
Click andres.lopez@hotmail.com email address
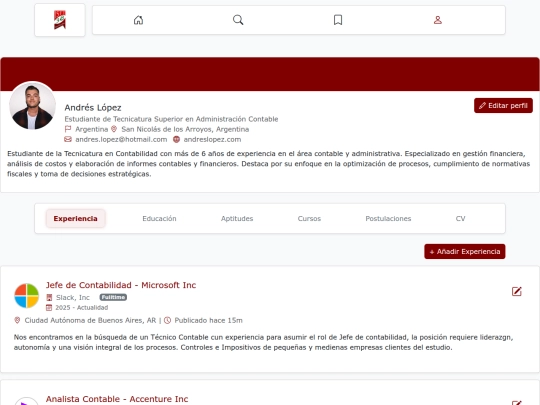(x=121, y=139)
